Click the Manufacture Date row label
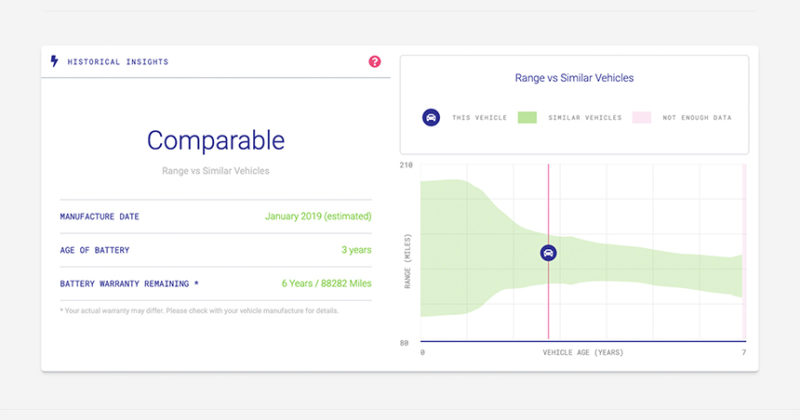Screen dimensions: 800x420 point(100,216)
